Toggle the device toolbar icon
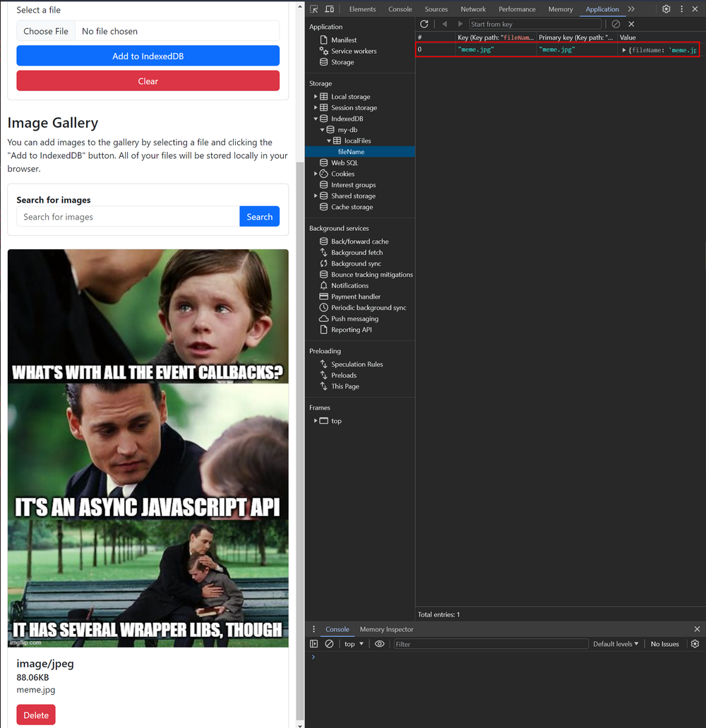 click(x=330, y=9)
